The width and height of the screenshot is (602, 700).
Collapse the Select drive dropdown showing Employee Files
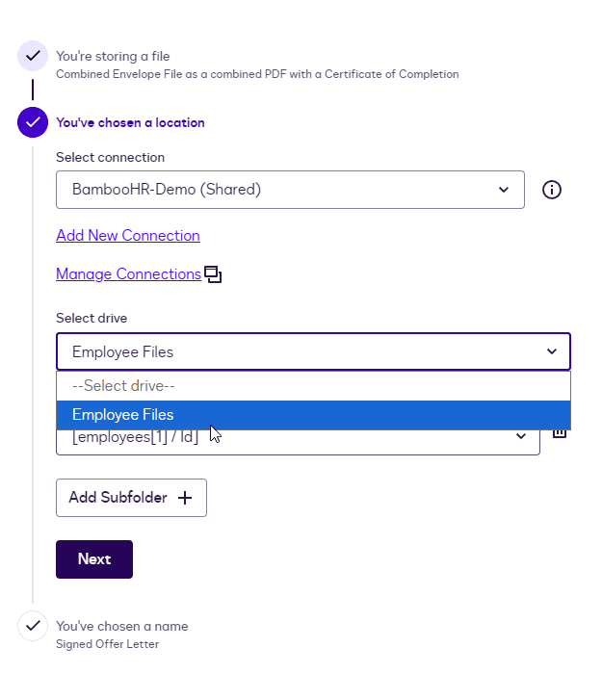click(313, 351)
